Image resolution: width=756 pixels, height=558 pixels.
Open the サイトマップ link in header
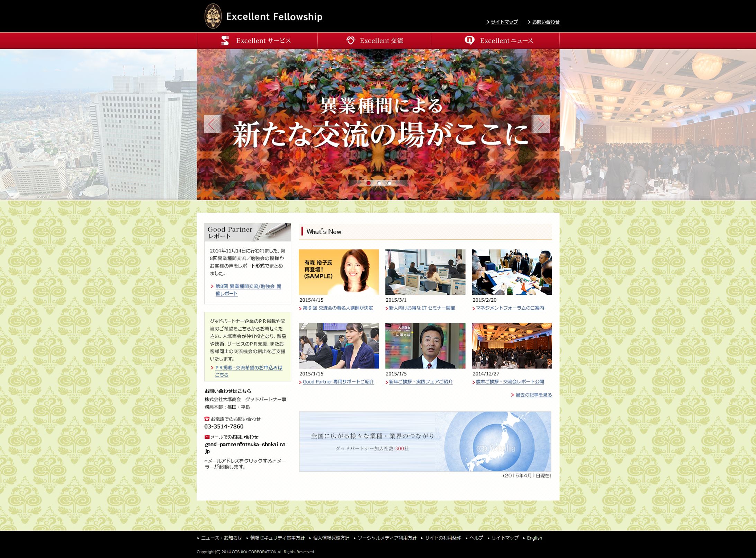click(504, 22)
